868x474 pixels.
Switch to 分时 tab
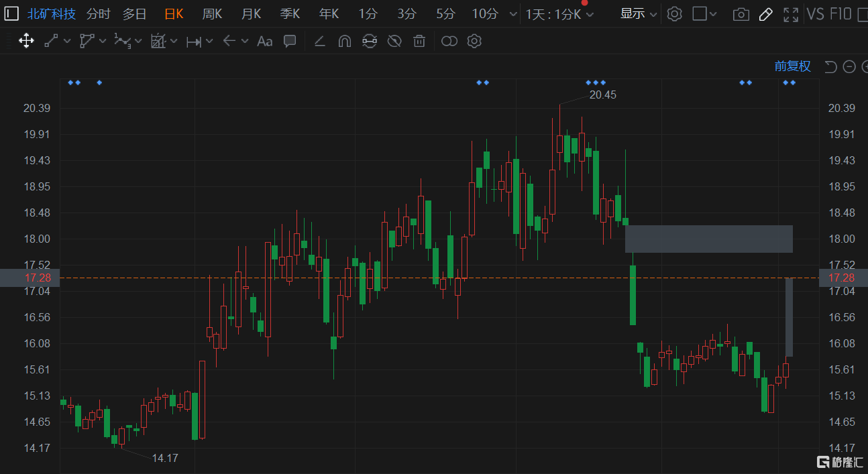pyautogui.click(x=99, y=14)
